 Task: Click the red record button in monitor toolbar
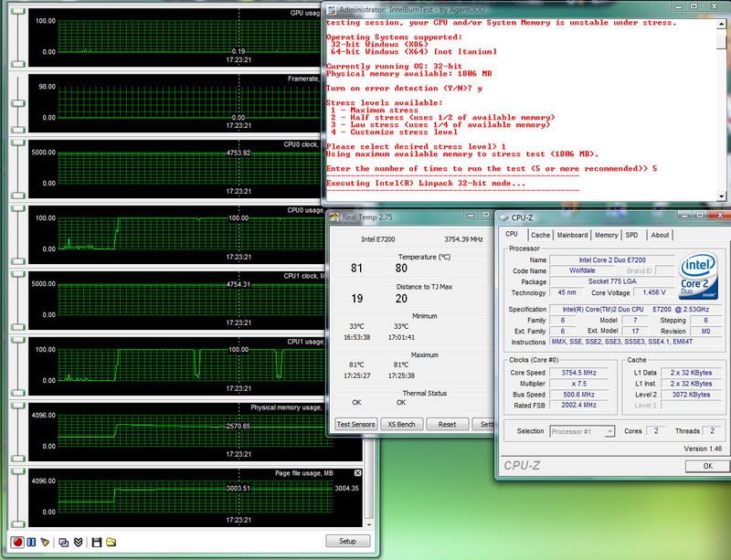[16, 542]
